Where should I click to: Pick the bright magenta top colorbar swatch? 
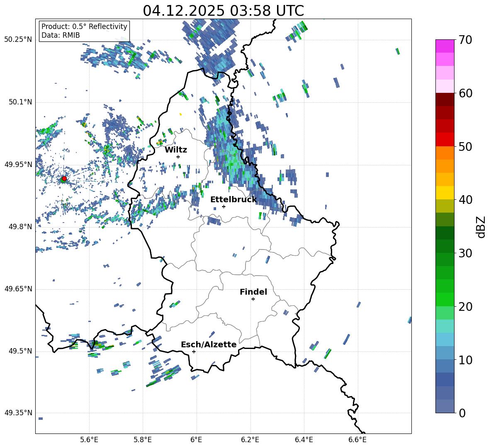[x=445, y=46]
